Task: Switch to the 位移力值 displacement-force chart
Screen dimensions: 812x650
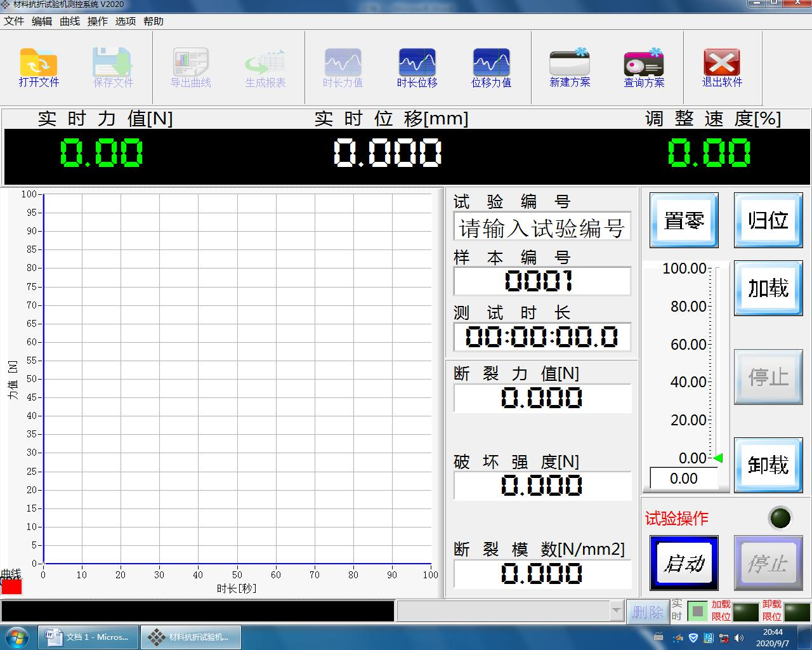Action: [x=491, y=67]
